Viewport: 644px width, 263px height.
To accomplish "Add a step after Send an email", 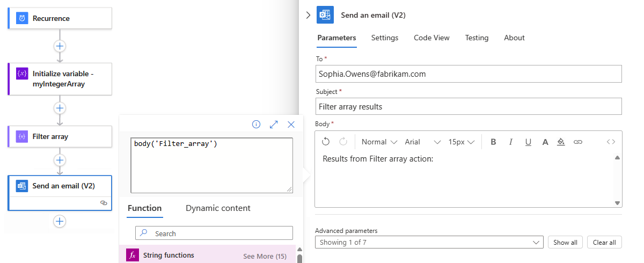I will coord(60,221).
